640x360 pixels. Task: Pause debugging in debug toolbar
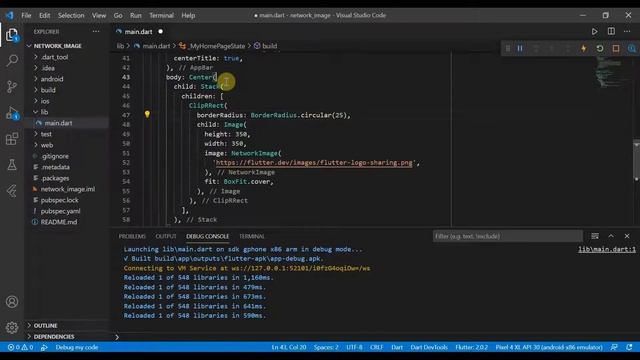coord(520,49)
